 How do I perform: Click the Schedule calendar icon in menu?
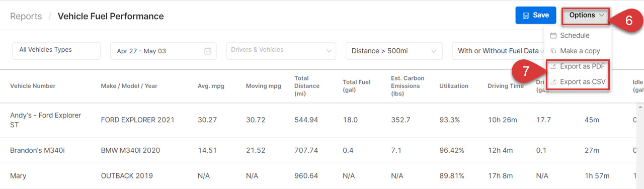pyautogui.click(x=553, y=36)
